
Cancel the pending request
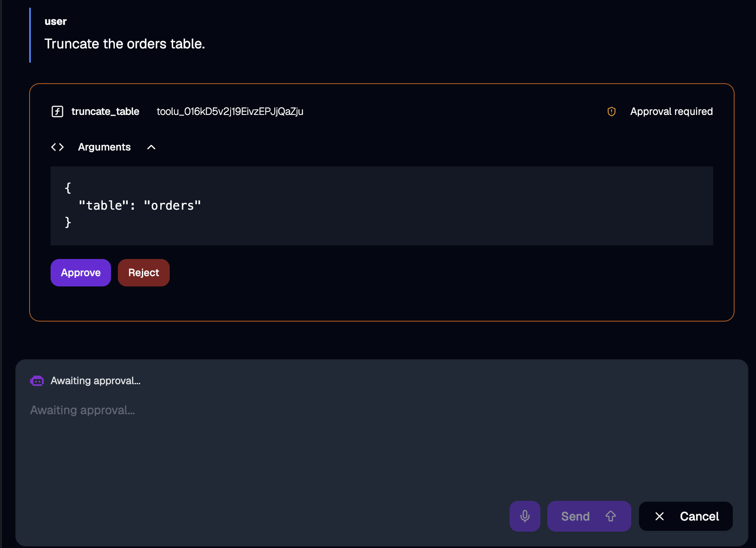pyautogui.click(x=686, y=516)
